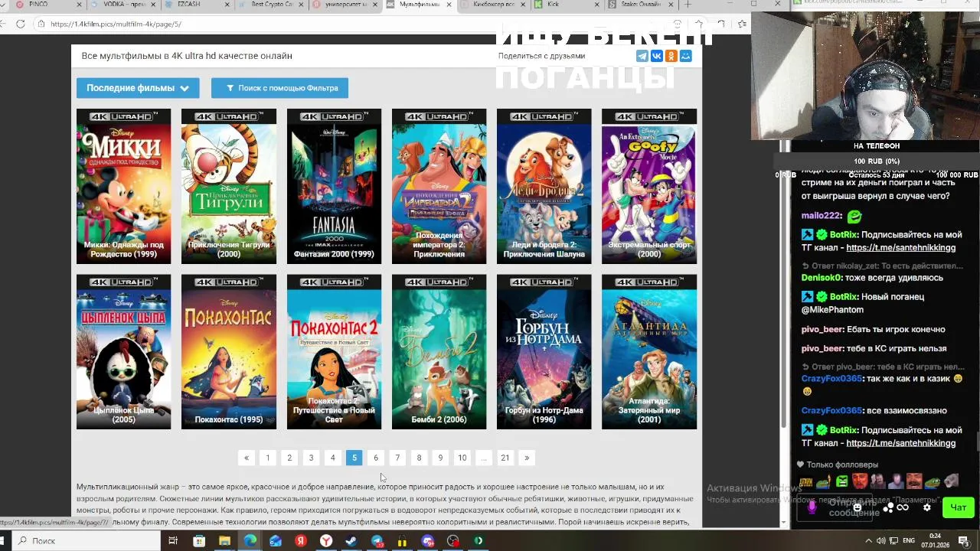Open Микки: Однажды под Рождество poster

click(124, 187)
